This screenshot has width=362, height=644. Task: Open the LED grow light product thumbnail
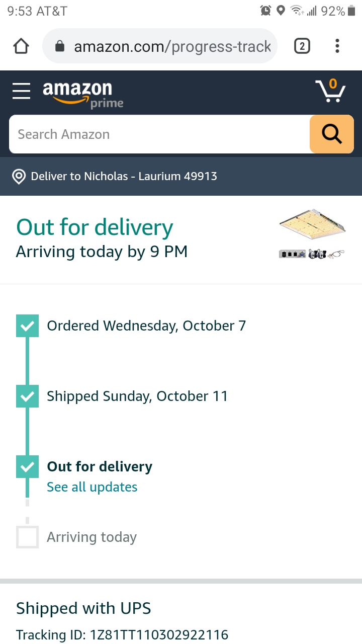coord(312,223)
